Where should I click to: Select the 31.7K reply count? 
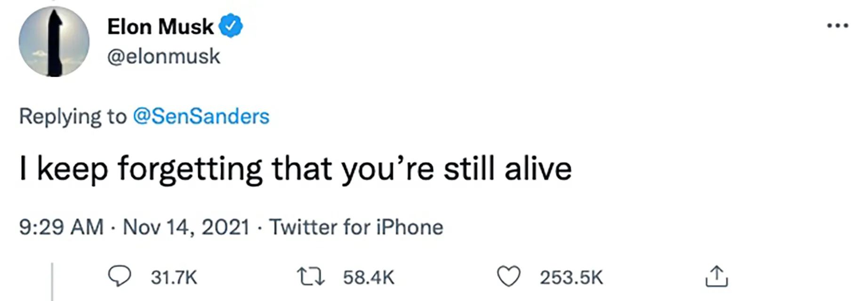[174, 277]
